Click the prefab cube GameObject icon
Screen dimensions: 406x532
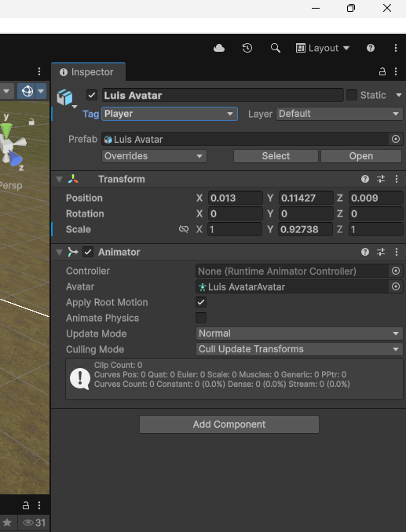coord(64,97)
